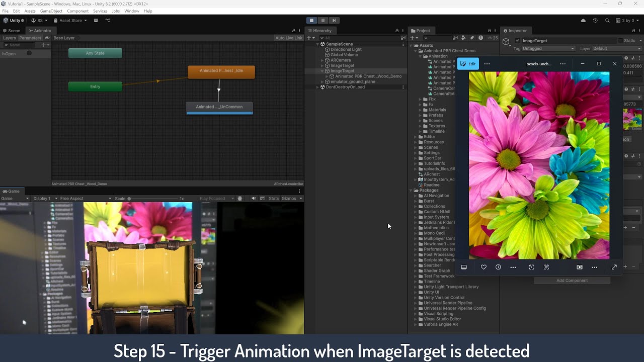Open the Tag Untagged dropdown
Screen dimensions: 644x362
pyautogui.click(x=548, y=49)
